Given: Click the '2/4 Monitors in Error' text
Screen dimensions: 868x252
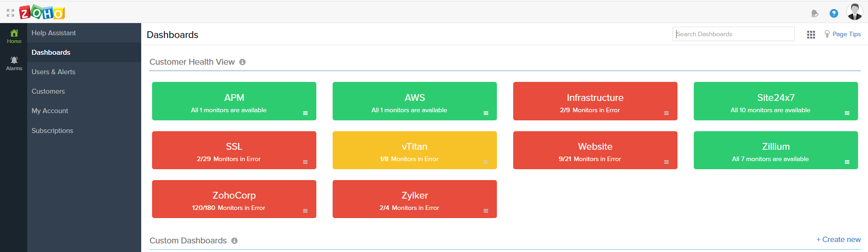Looking at the screenshot, I should tap(409, 208).
